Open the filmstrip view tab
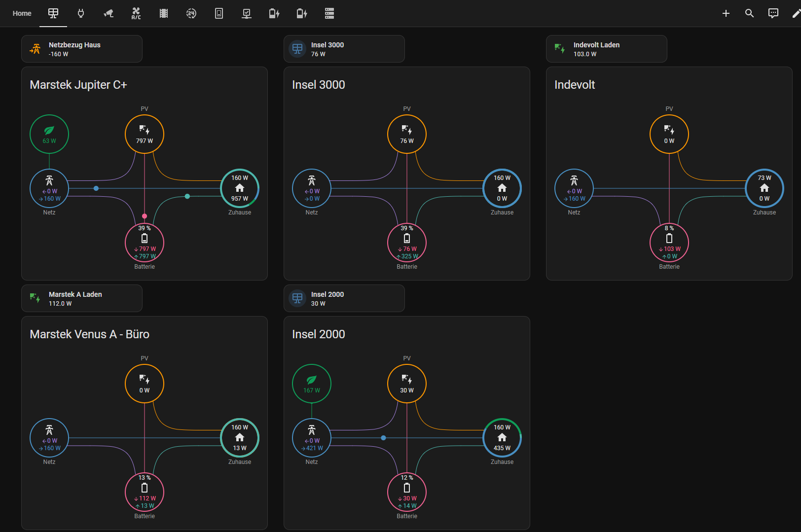This screenshot has width=801, height=532. [164, 13]
